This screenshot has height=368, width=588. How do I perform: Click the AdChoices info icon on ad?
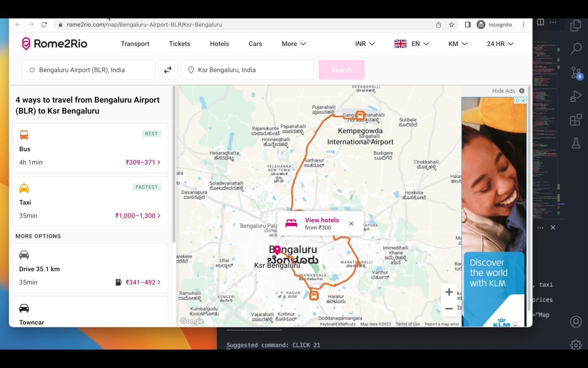[x=517, y=100]
